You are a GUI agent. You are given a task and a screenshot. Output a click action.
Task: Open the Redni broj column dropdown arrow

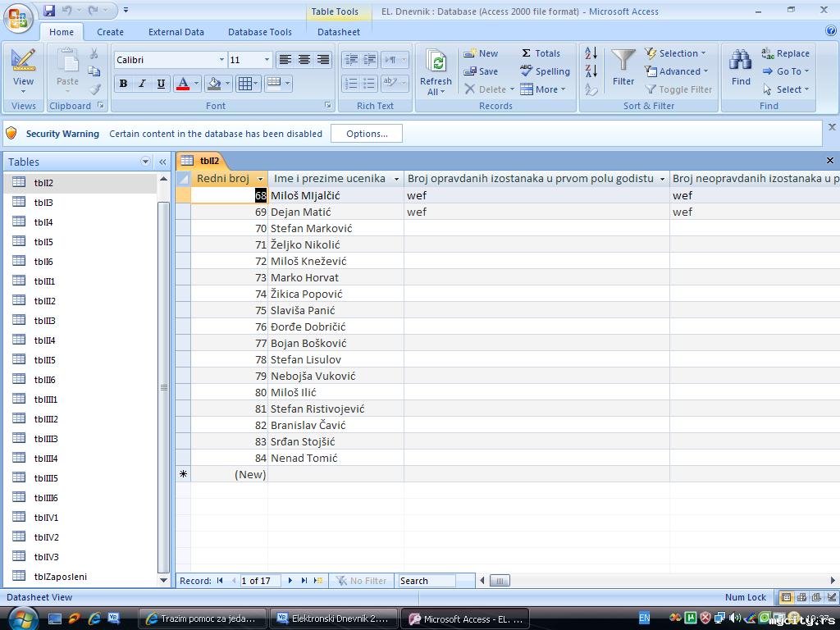point(261,179)
